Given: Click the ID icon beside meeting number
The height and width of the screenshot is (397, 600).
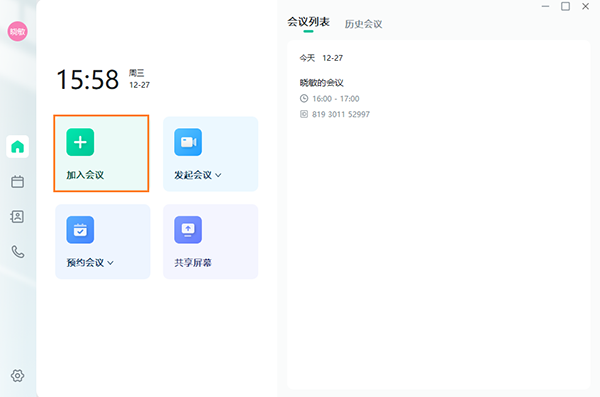Looking at the screenshot, I should [x=304, y=114].
